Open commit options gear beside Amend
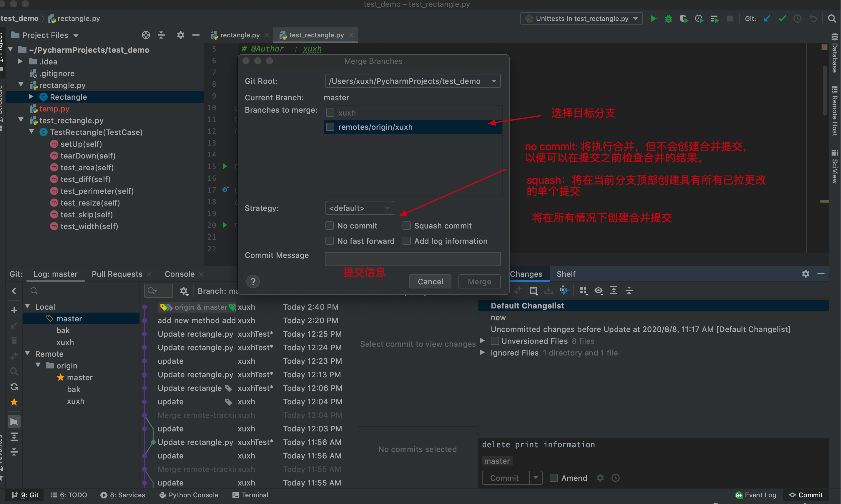 pos(600,478)
